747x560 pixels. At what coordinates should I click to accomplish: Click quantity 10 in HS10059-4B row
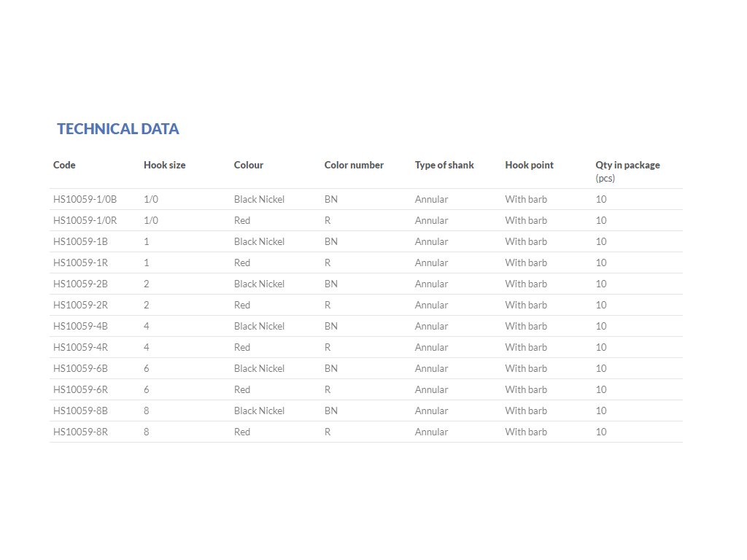pyautogui.click(x=601, y=326)
